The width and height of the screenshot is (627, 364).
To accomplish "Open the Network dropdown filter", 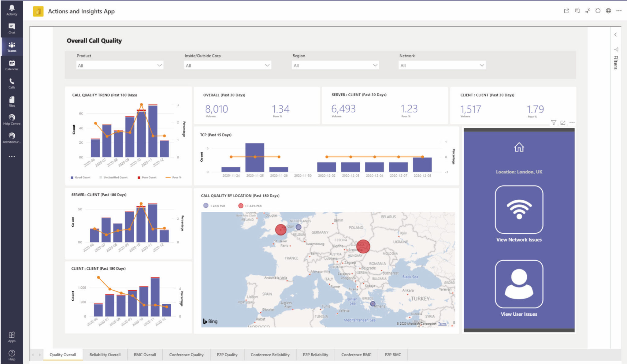I will click(x=442, y=65).
